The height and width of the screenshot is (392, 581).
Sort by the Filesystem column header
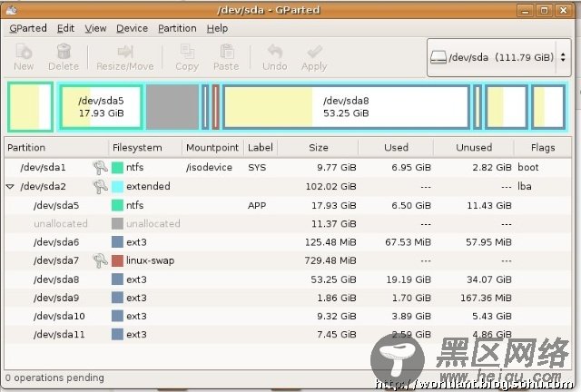[x=145, y=148]
